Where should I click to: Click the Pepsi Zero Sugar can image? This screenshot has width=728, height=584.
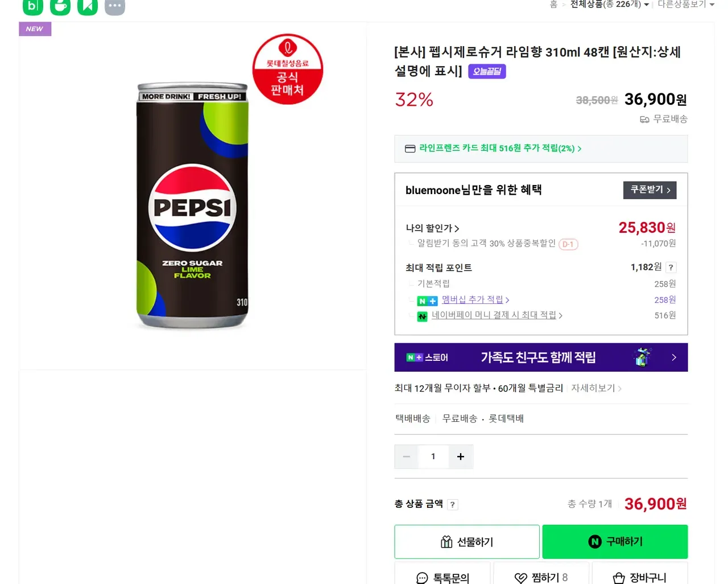[192, 205]
